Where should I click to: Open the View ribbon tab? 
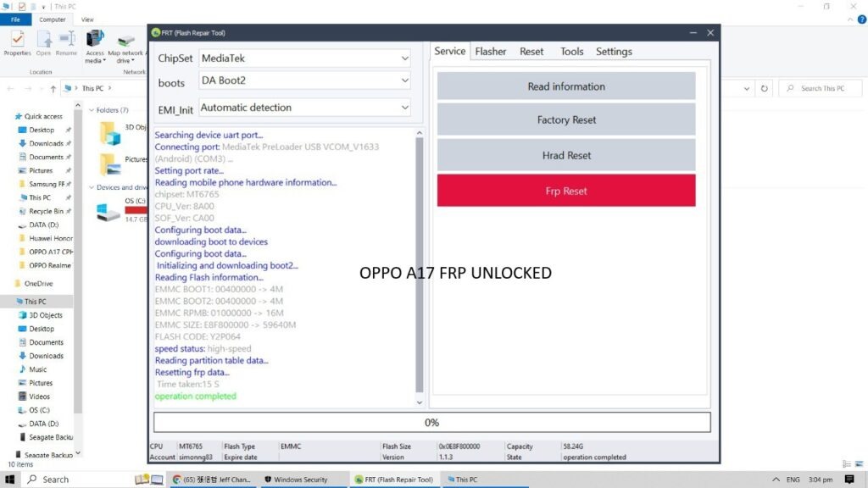87,19
